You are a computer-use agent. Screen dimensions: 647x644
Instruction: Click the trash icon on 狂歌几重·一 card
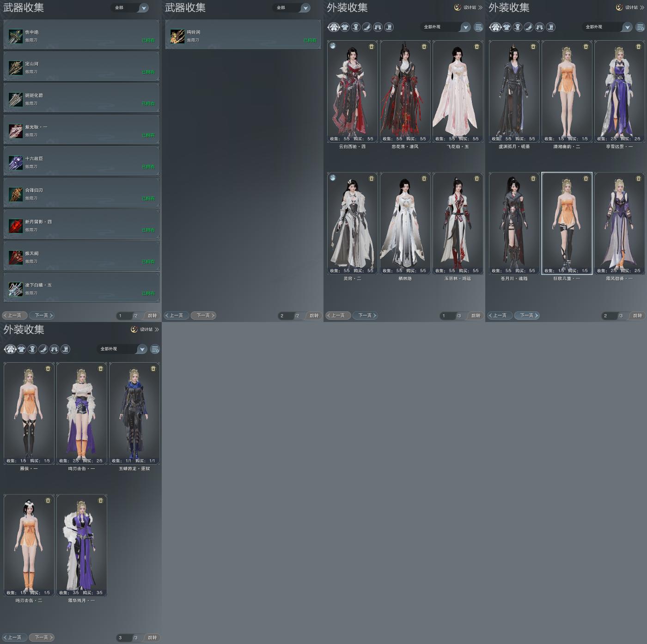(x=586, y=178)
